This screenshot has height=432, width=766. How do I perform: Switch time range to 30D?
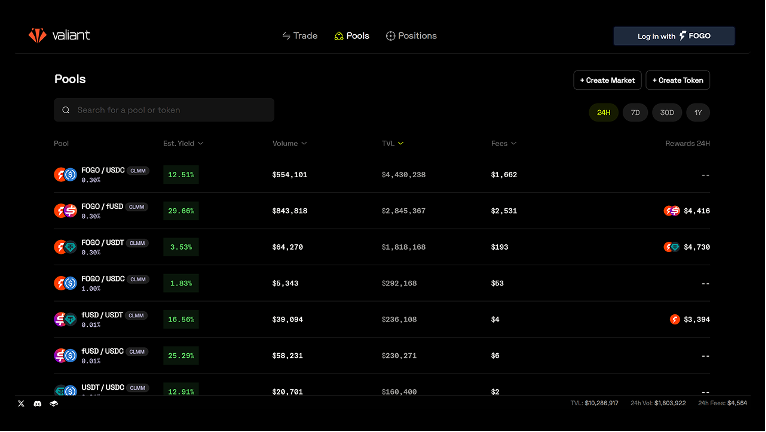click(x=667, y=113)
